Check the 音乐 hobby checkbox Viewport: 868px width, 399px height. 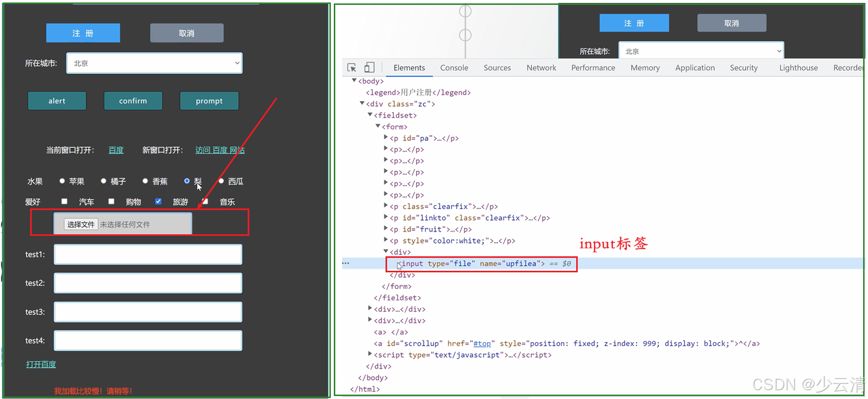(x=205, y=201)
